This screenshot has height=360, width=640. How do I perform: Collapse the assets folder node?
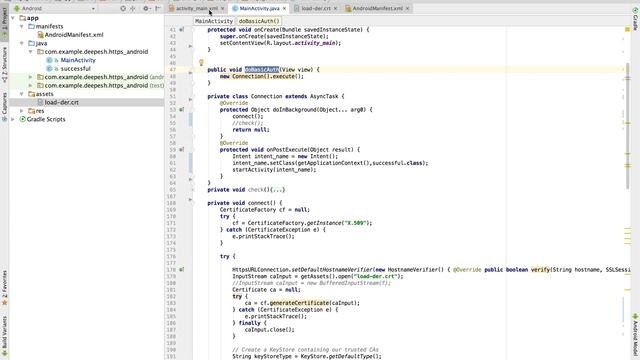tap(22, 94)
